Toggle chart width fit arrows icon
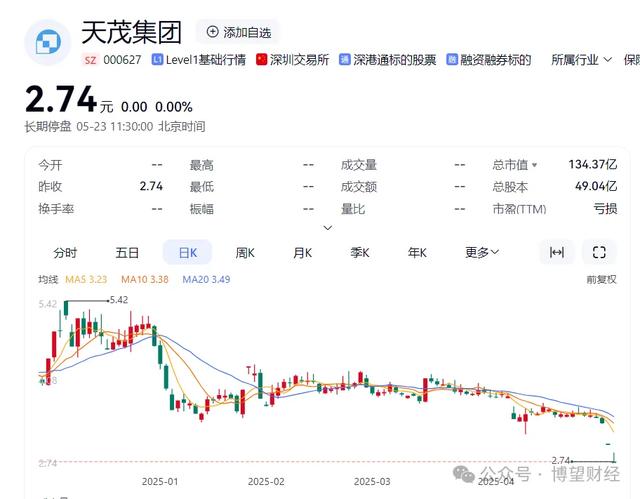The width and height of the screenshot is (640, 499). coord(557,252)
